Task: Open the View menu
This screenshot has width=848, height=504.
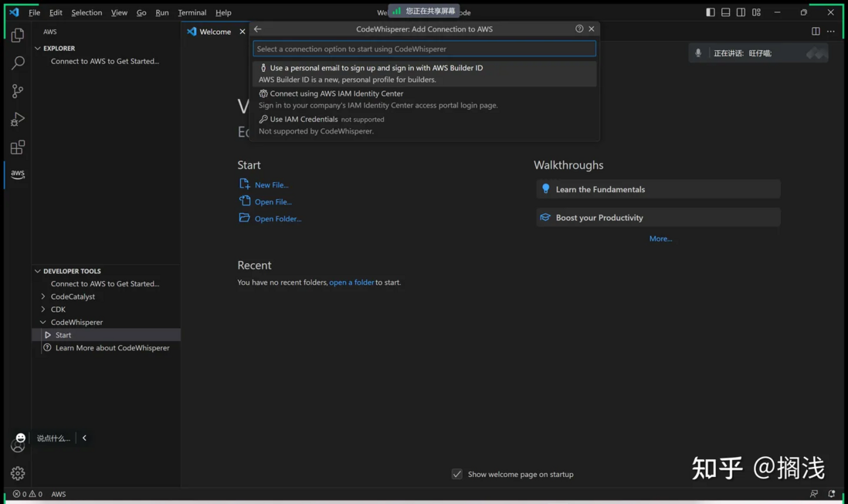Action: [119, 12]
